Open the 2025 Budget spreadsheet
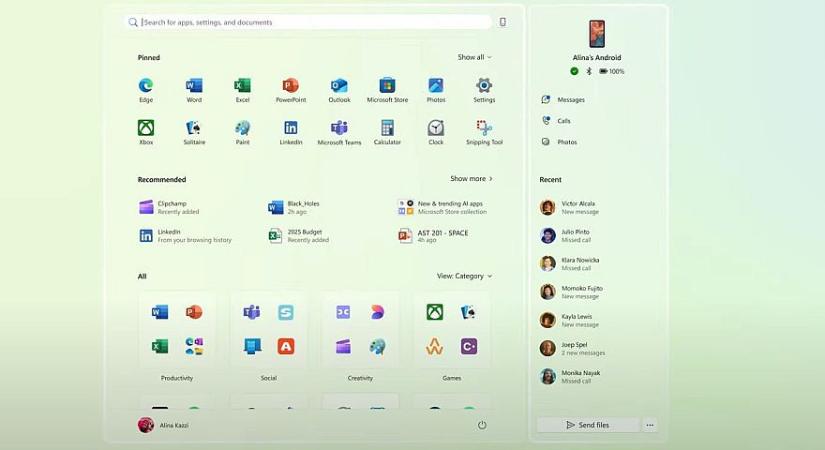 298,236
